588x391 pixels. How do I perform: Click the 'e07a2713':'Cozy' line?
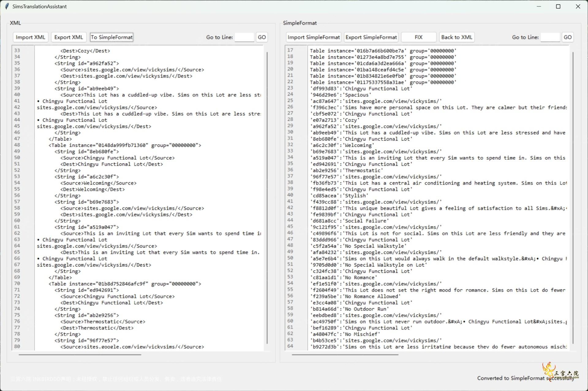[335, 120]
